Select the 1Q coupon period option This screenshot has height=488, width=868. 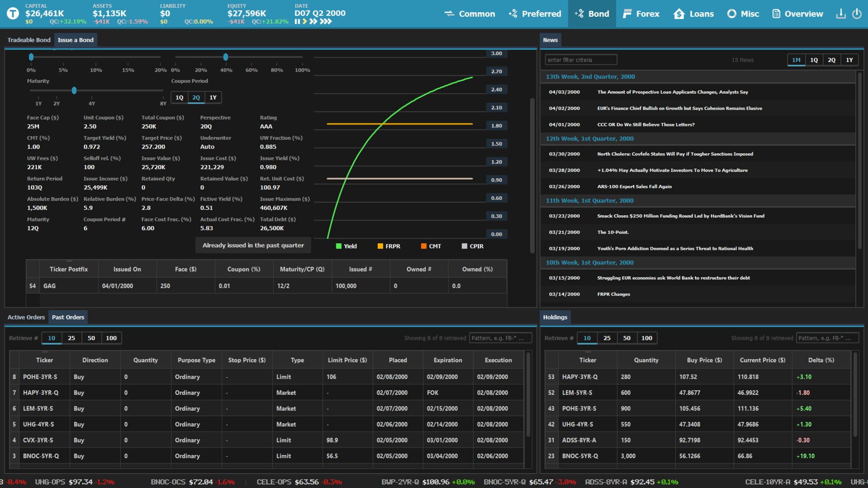click(x=179, y=97)
